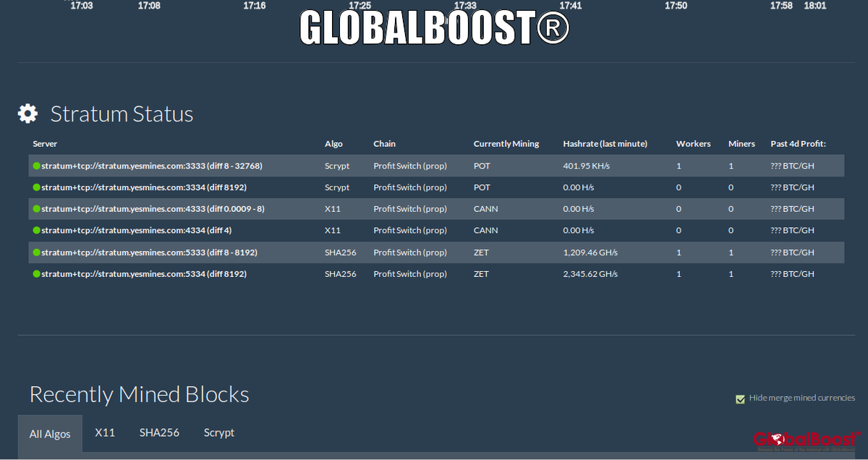Click ZET in the port 5334 row

click(x=481, y=274)
